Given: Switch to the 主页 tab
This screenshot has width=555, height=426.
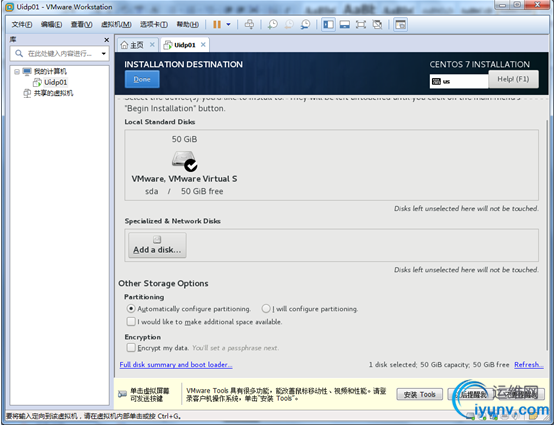Looking at the screenshot, I should (x=136, y=45).
